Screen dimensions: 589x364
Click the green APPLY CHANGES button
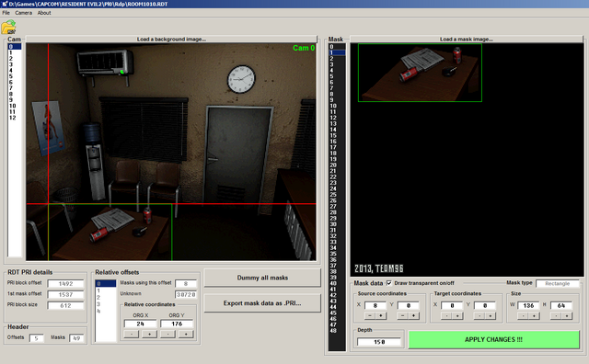(x=493, y=339)
